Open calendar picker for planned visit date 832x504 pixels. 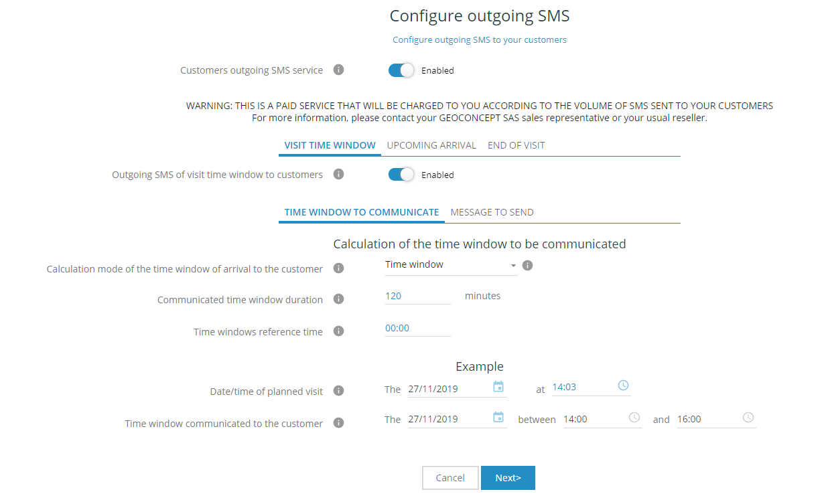498,387
